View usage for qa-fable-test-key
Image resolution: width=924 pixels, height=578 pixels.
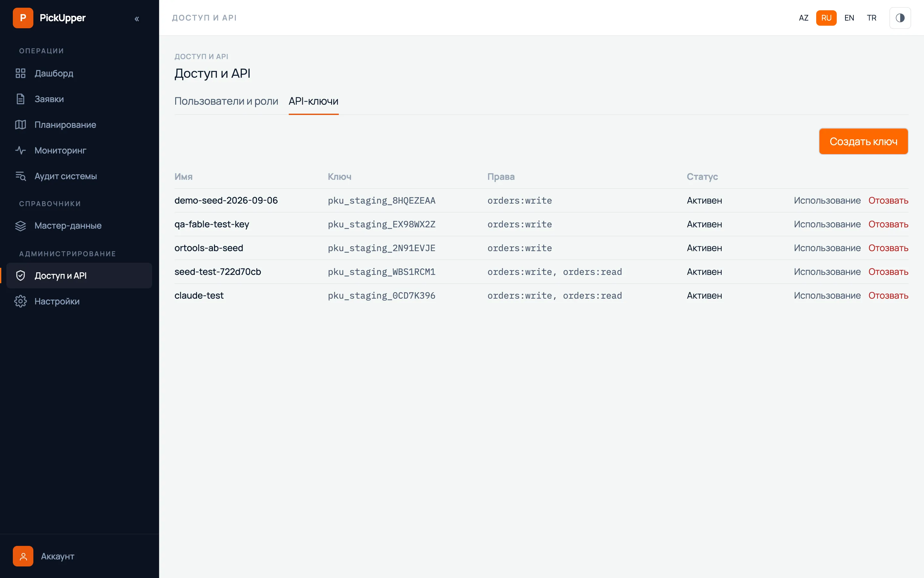pos(827,224)
